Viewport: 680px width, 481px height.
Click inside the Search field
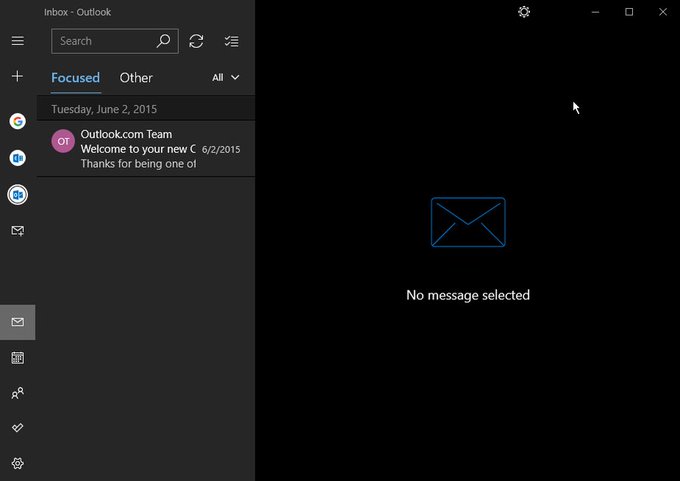(x=114, y=41)
